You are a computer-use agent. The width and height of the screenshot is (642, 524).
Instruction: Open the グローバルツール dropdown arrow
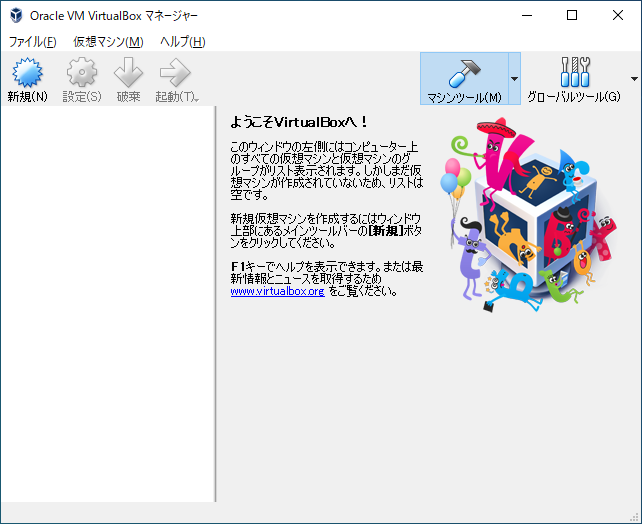coord(634,79)
